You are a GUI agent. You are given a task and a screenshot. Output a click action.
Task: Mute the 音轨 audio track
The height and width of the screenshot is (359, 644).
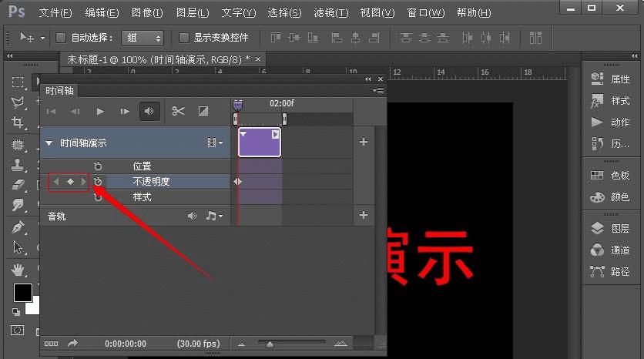click(192, 216)
